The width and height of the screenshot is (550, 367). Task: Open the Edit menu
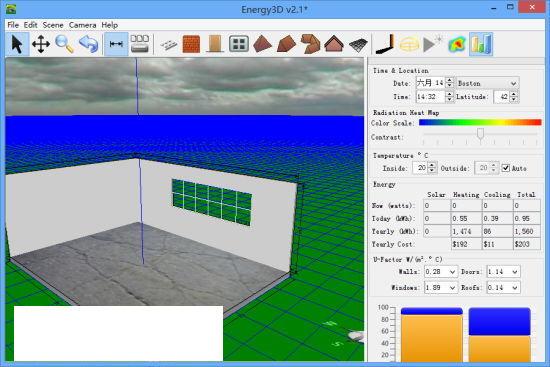tap(31, 25)
